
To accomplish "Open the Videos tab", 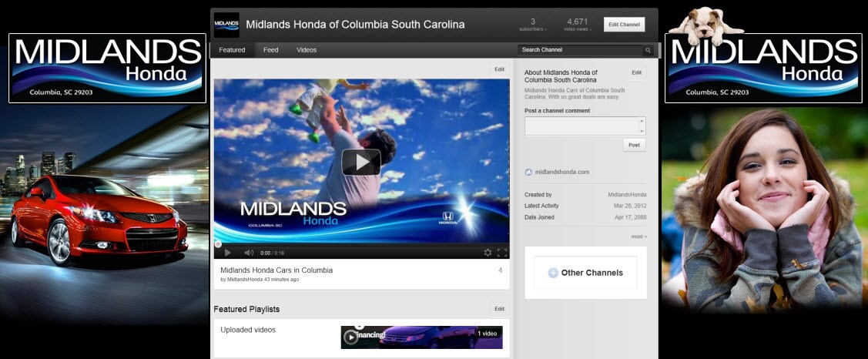I will 307,50.
